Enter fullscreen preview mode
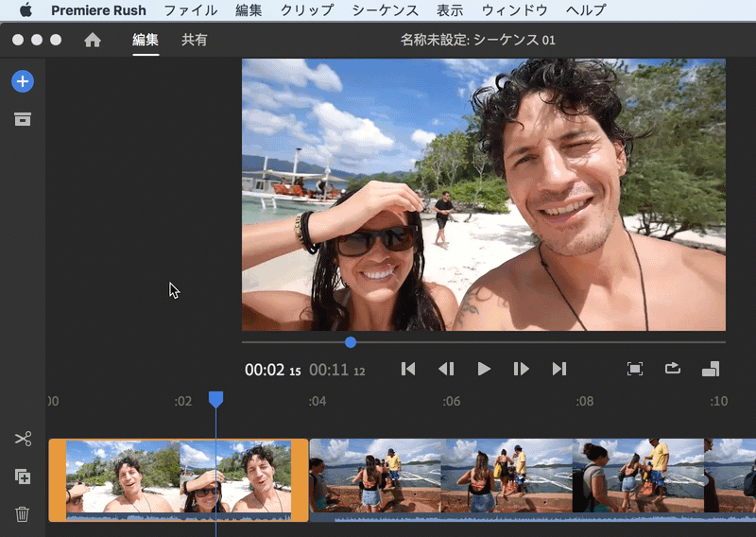The height and width of the screenshot is (537, 756). coord(635,369)
